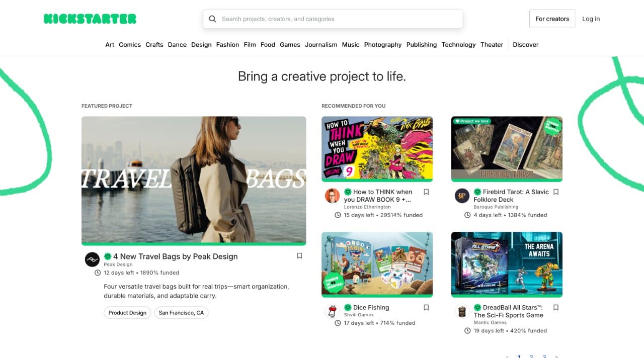Open the Dice Fishing title link
The image size is (644, 358).
click(x=371, y=307)
